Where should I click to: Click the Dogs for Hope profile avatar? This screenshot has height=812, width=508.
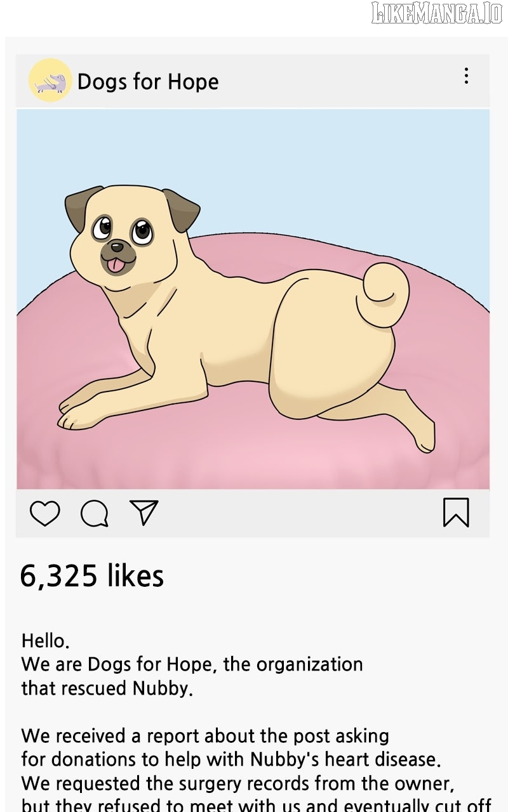50,81
